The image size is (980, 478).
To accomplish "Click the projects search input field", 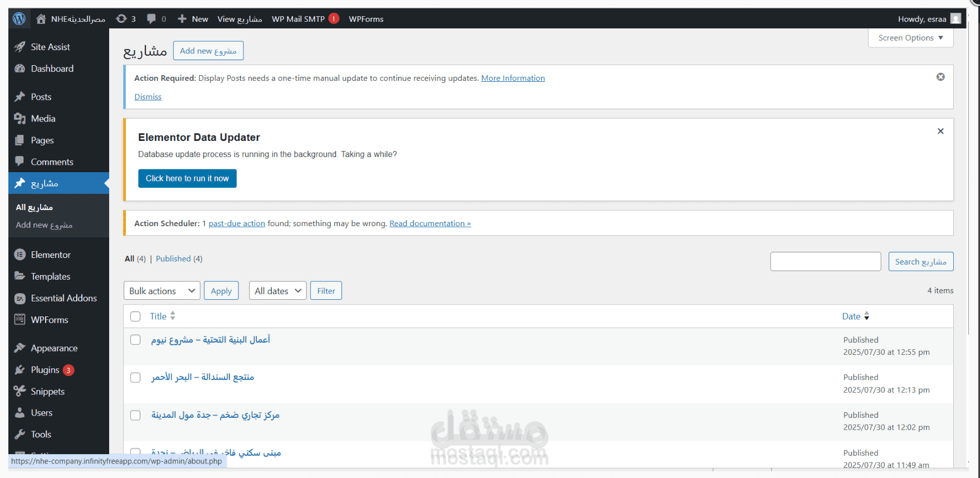I will click(826, 261).
